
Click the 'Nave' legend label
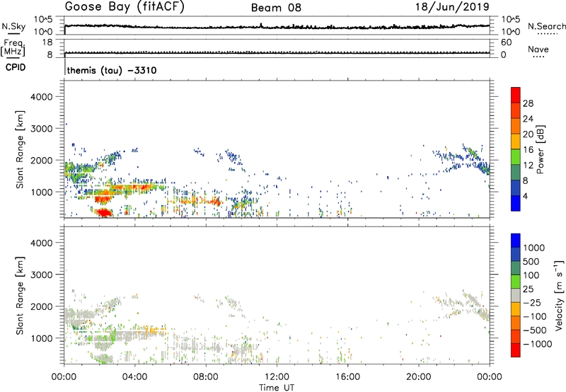(538, 50)
